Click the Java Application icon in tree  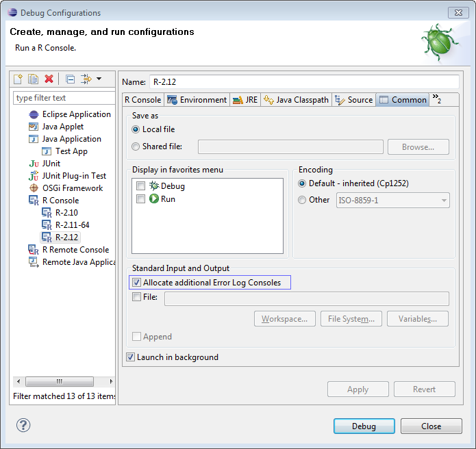(34, 139)
